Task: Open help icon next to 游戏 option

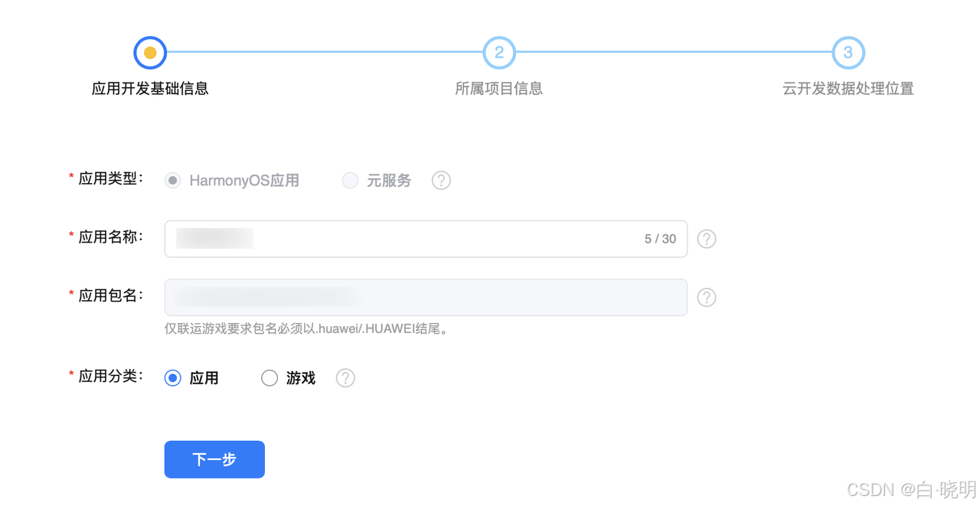Action: pyautogui.click(x=345, y=378)
